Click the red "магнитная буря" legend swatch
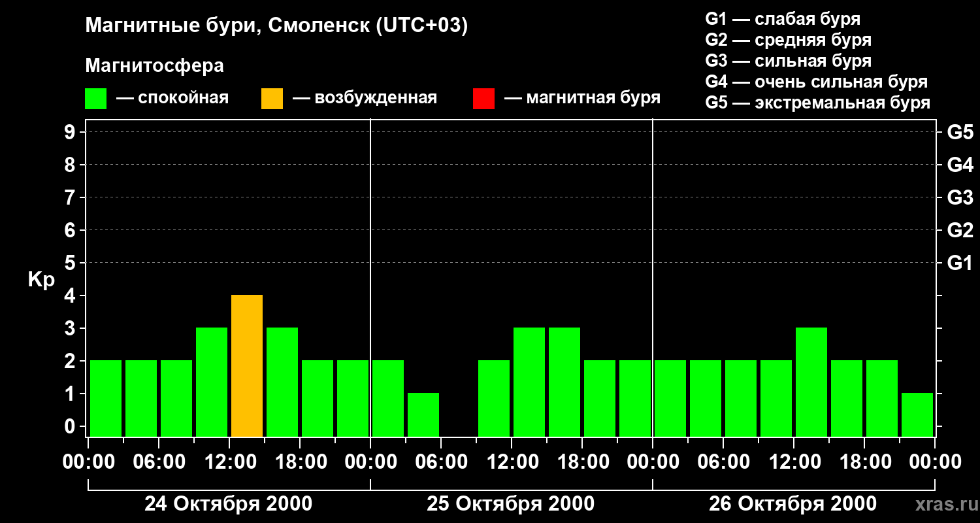Viewport: 980px width, 523px height. (483, 99)
